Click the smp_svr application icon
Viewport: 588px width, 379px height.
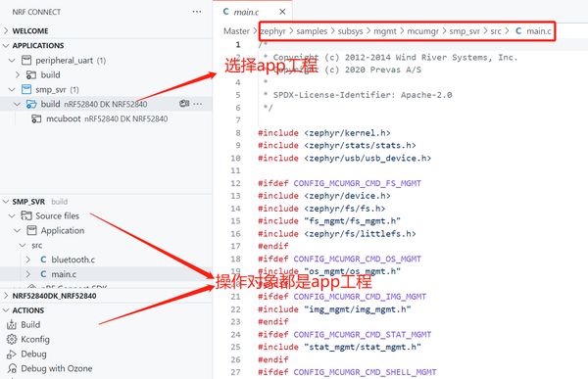coord(26,89)
